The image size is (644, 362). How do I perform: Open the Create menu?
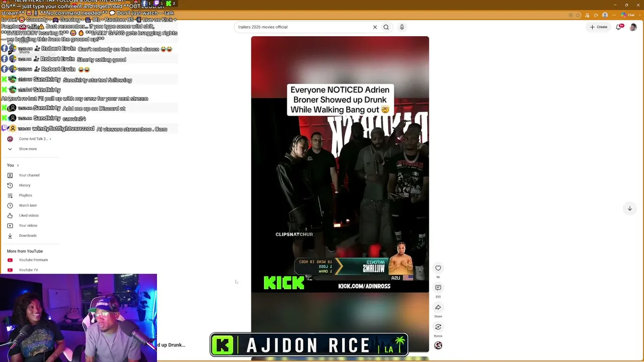(x=599, y=27)
